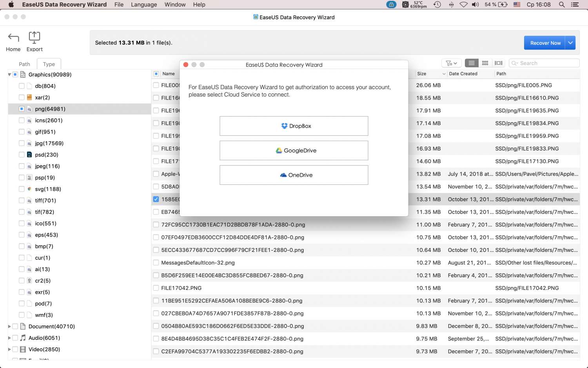The height and width of the screenshot is (368, 588).
Task: Connect to OneDrive cloud service
Action: [x=294, y=175]
